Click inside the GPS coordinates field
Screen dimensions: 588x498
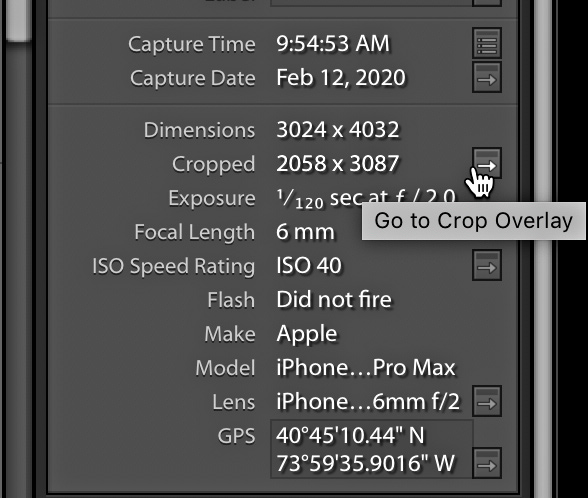click(x=372, y=449)
